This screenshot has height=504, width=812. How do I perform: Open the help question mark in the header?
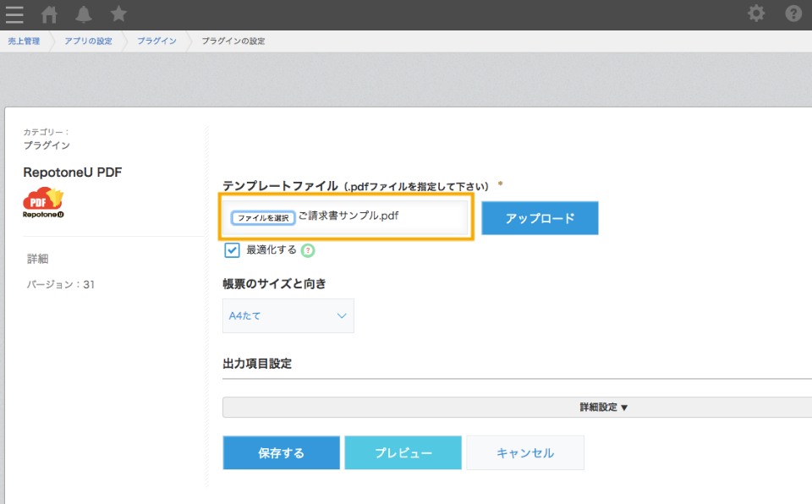click(x=793, y=13)
